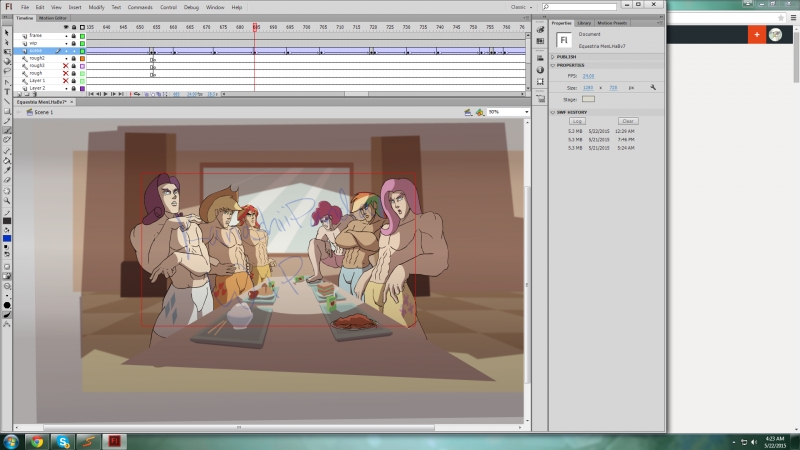Viewport: 800px width, 450px height.
Task: Open the Info panel icon
Action: [x=540, y=69]
